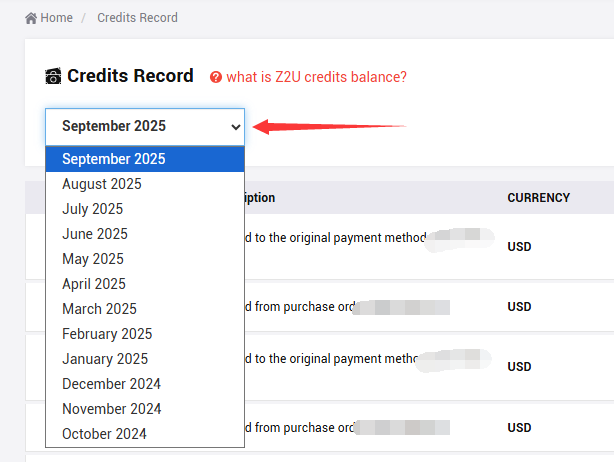Pick December 2024 from the dropdown

[x=111, y=384]
